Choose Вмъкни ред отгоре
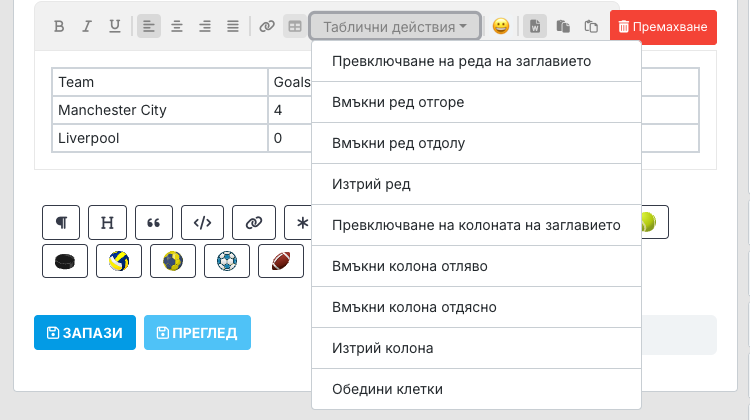 476,102
